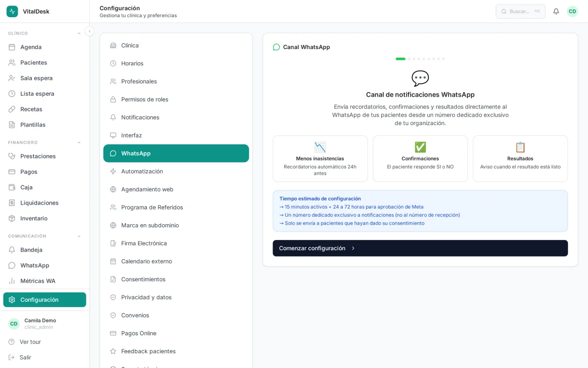Click the Privacidad y datos shield icon
588x368 pixels.
pos(113,297)
